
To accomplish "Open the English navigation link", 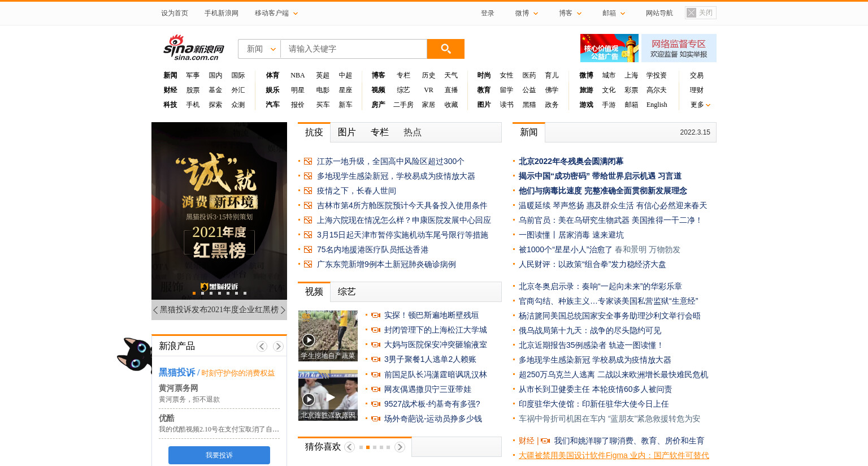I will (657, 105).
